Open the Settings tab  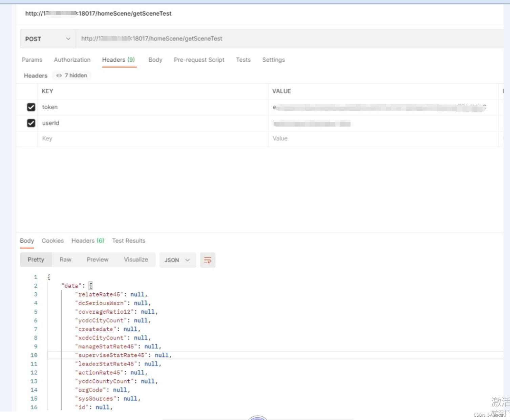tap(273, 60)
